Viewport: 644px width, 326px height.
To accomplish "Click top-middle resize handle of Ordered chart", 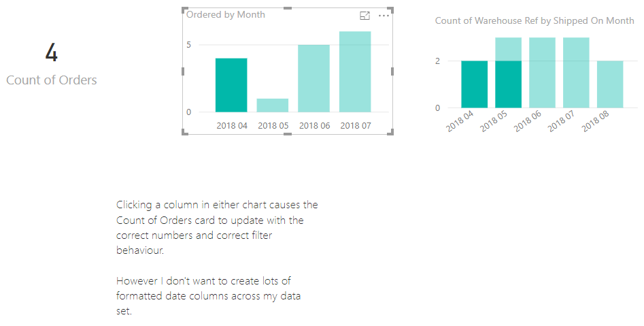I will [x=287, y=8].
